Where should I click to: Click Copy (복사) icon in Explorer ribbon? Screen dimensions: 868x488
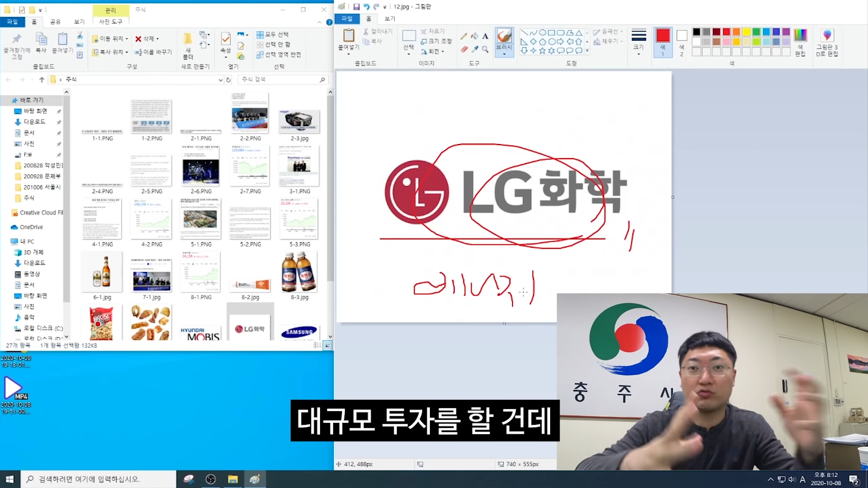41,42
